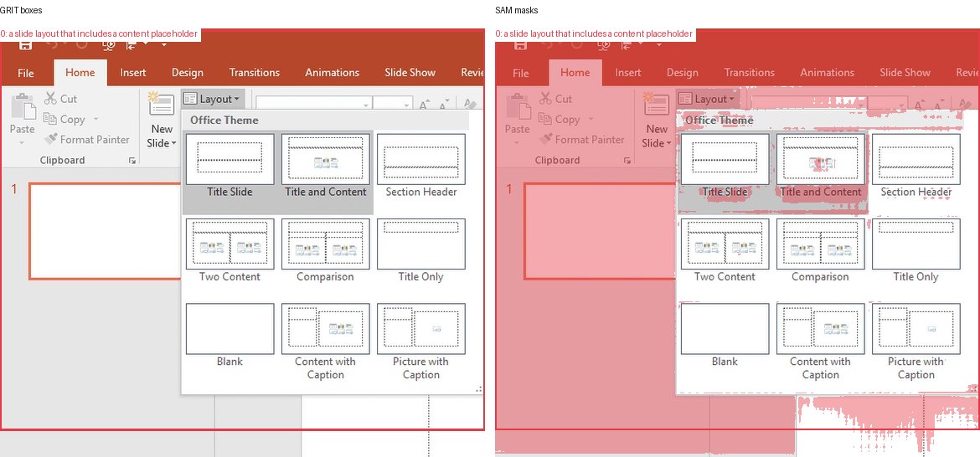Open Transitions tab in left GRIT screenshot
The width and height of the screenshot is (980, 457).
click(255, 73)
